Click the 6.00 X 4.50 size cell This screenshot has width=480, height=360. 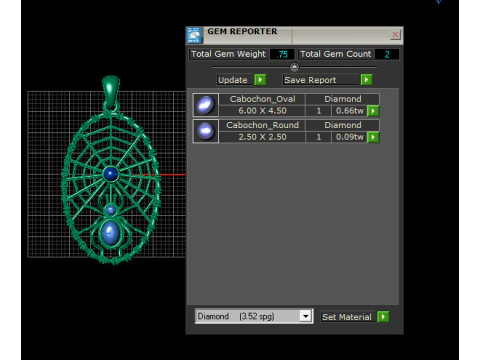coord(262,111)
